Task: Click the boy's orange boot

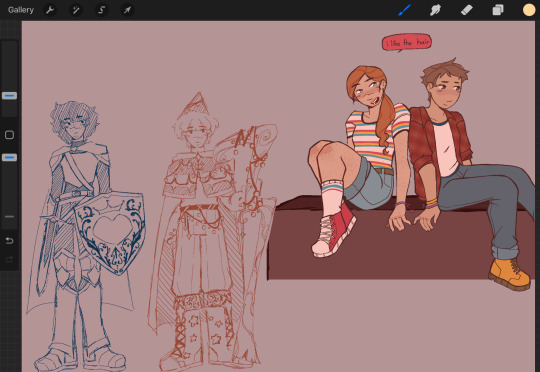Action: (509, 274)
